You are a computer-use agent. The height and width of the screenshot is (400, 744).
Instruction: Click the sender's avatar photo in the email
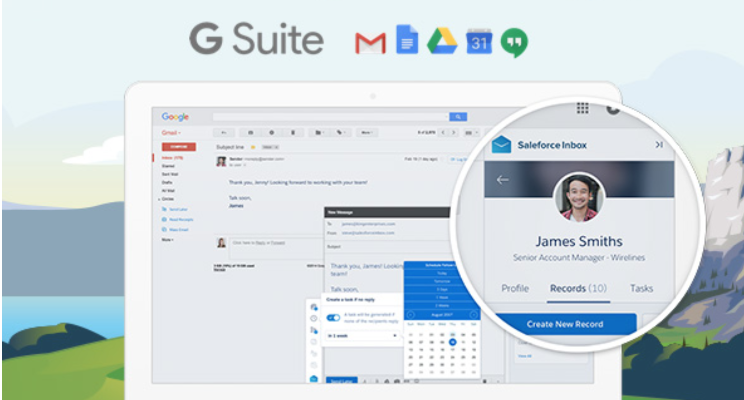pyautogui.click(x=221, y=161)
